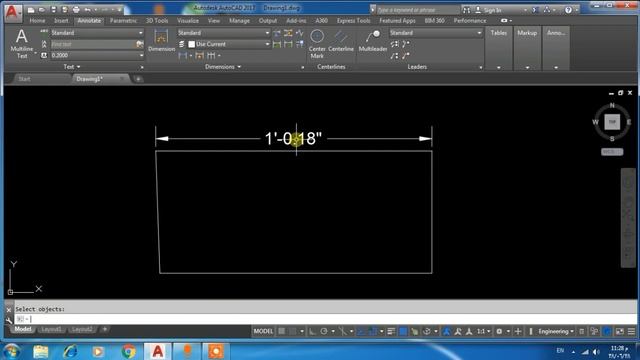Open Autodesk Exchange Apps icon

535,10
